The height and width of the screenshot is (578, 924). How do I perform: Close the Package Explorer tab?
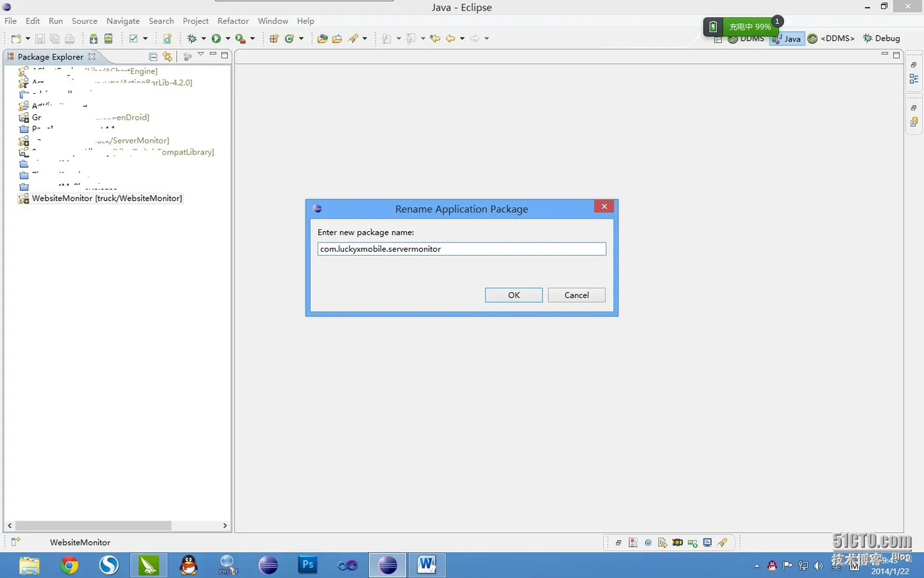(x=92, y=57)
